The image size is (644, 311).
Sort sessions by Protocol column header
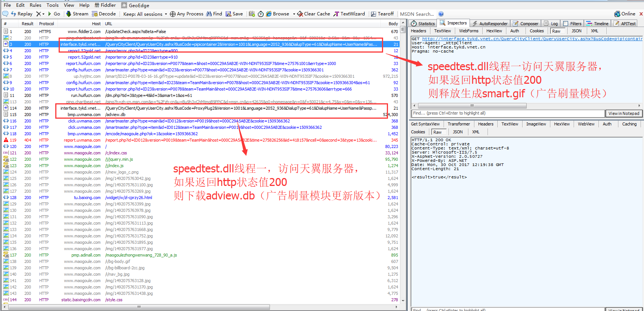pyautogui.click(x=47, y=23)
